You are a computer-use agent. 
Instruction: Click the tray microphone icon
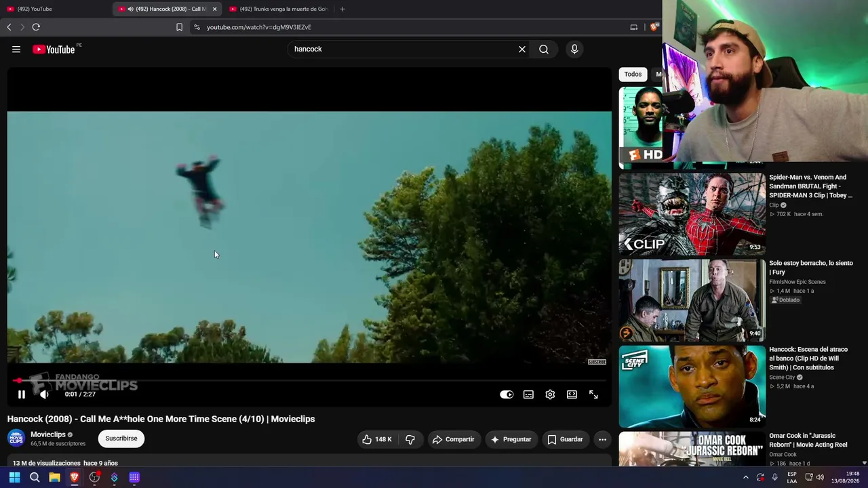coord(775,477)
